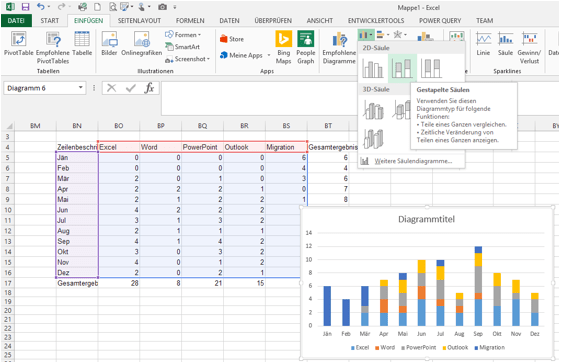Switch to FORMELN tab
561x362 pixels.
pos(190,21)
